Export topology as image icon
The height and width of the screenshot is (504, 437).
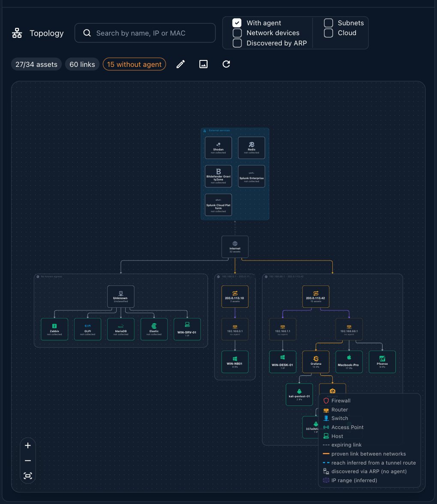(204, 64)
